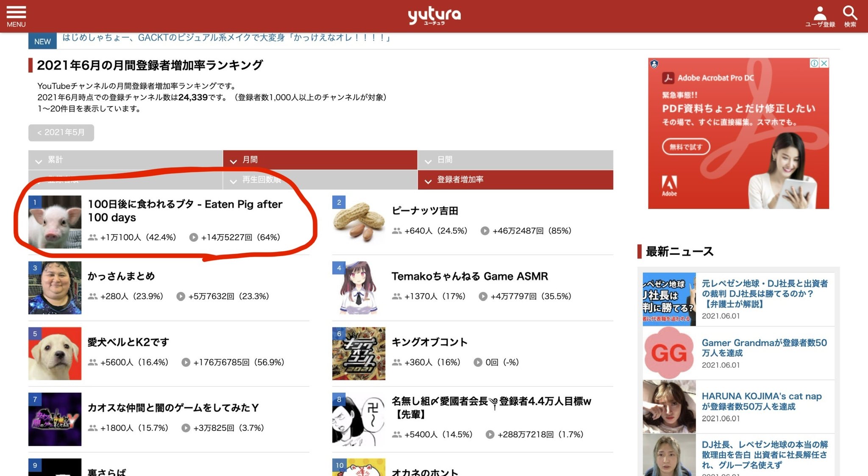Click the peanut thumbnail ranked second

359,221
